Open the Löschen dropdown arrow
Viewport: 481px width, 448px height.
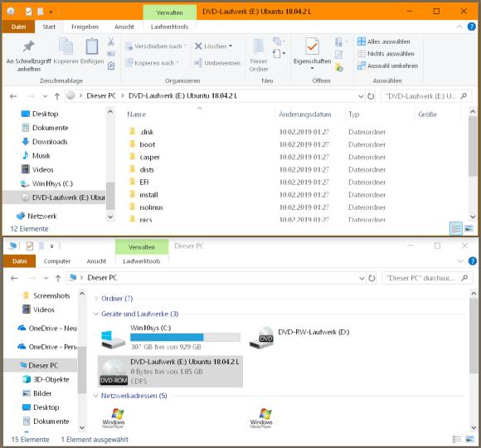pos(231,46)
